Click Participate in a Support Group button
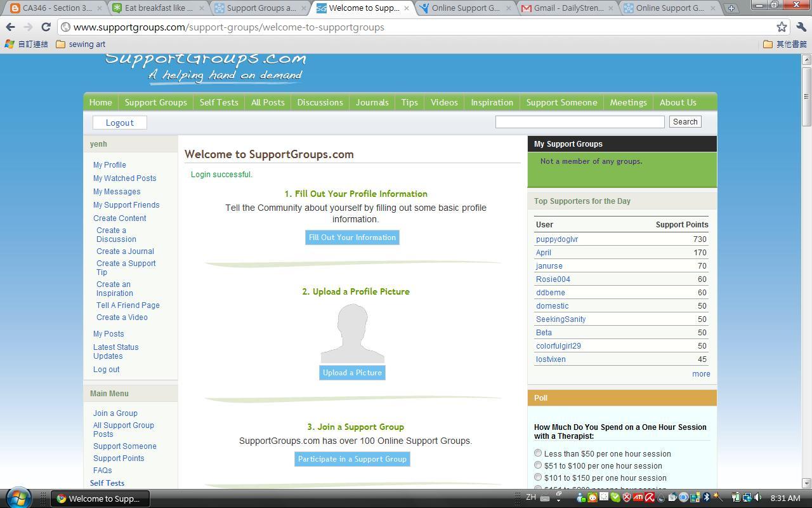The width and height of the screenshot is (812, 508). (352, 459)
